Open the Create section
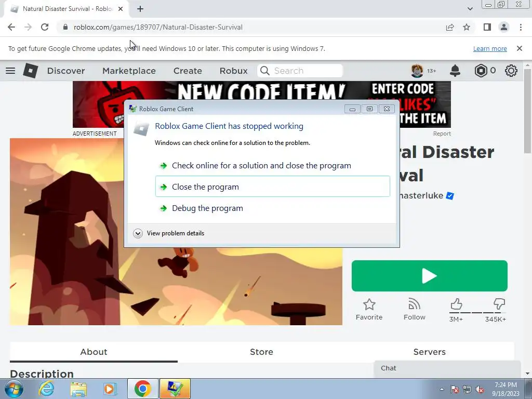532x399 pixels. point(188,71)
